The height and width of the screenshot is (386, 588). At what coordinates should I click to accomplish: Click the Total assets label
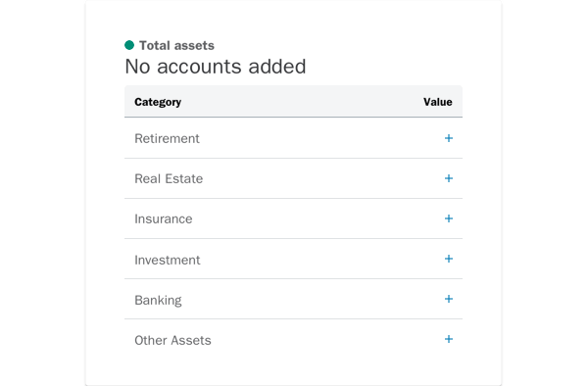coord(176,45)
